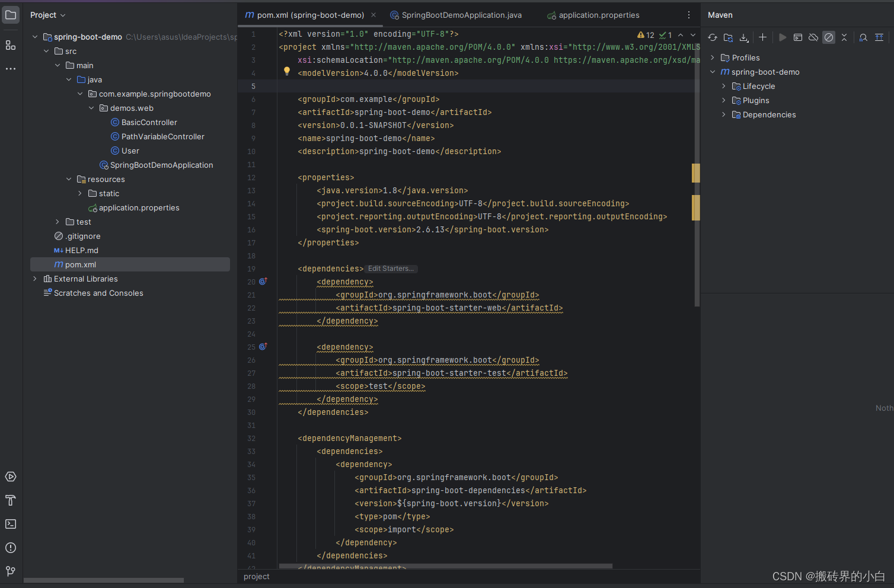Viewport: 894px width, 588px height.
Task: Collapse the main folder
Action: coord(58,65)
